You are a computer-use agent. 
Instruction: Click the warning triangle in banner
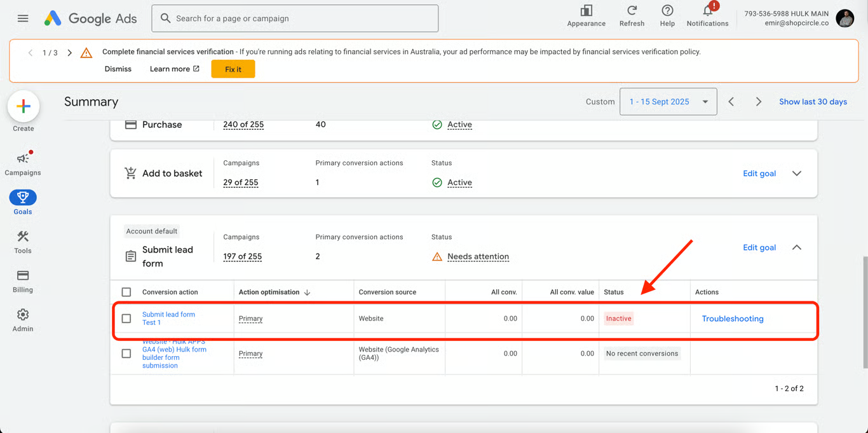[86, 53]
